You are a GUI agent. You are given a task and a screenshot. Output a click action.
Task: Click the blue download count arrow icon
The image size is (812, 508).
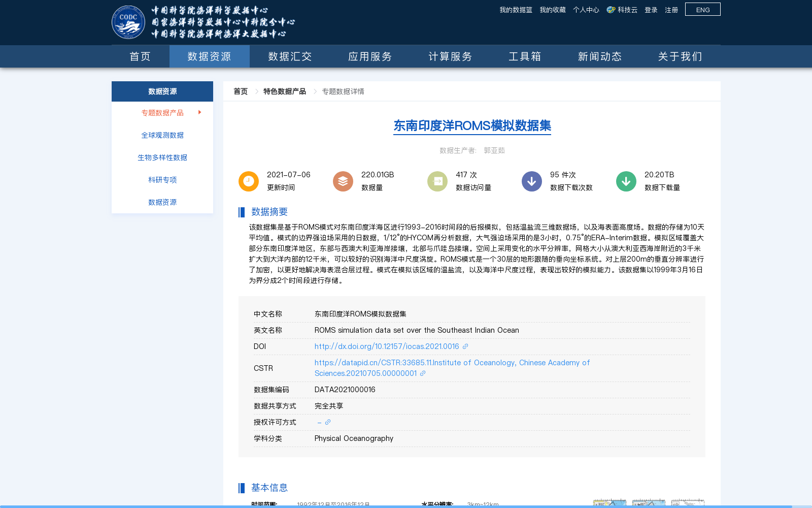(x=532, y=181)
